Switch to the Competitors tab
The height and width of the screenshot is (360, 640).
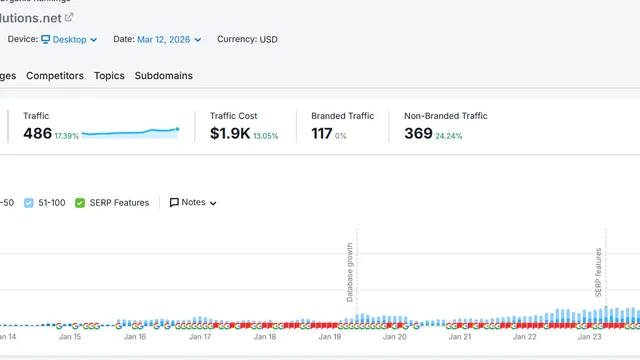[55, 76]
